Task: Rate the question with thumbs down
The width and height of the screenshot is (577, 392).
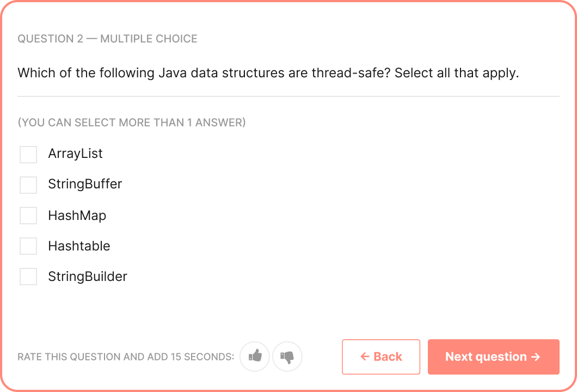Action: 287,356
